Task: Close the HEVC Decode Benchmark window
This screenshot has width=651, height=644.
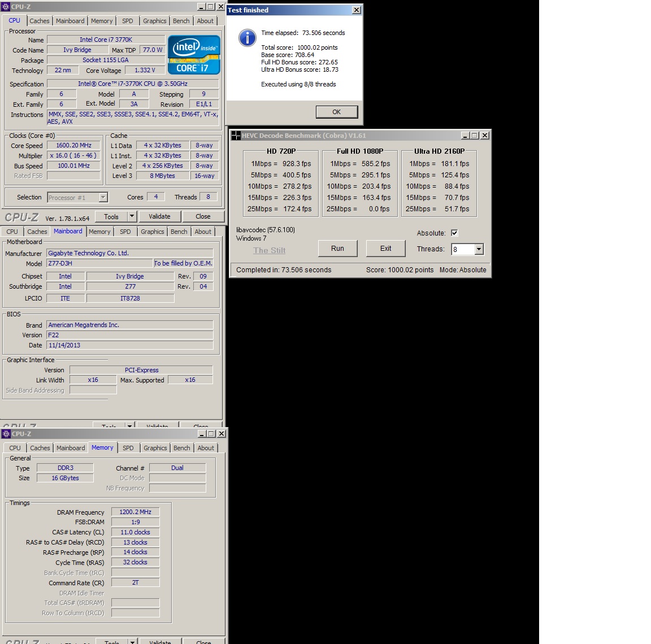Action: (x=484, y=135)
